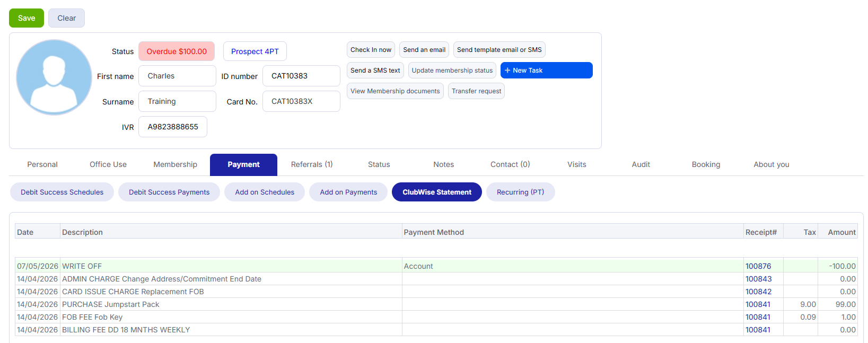The image size is (868, 343).
Task: Open the Contact (0) tab
Action: [510, 164]
